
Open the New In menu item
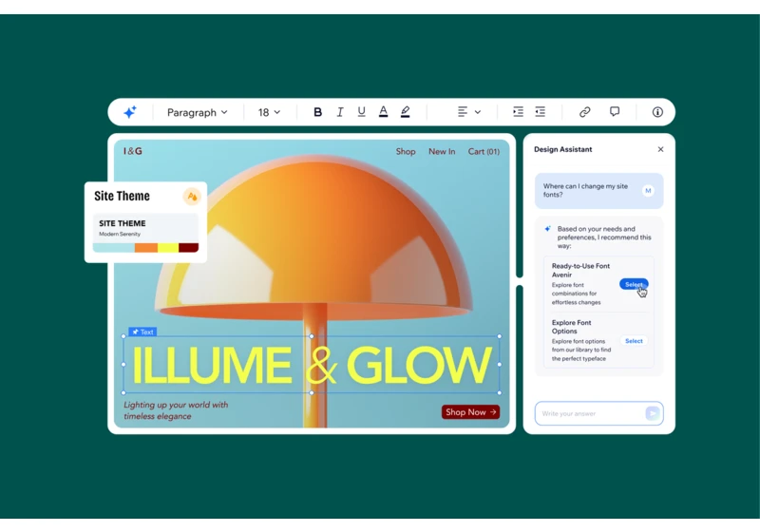pos(442,152)
